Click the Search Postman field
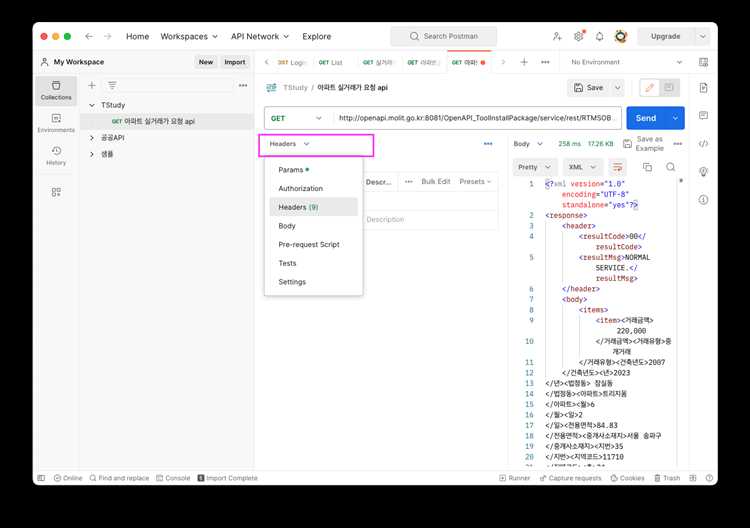Screen dimensions: 750x528 pyautogui.click(x=443, y=36)
